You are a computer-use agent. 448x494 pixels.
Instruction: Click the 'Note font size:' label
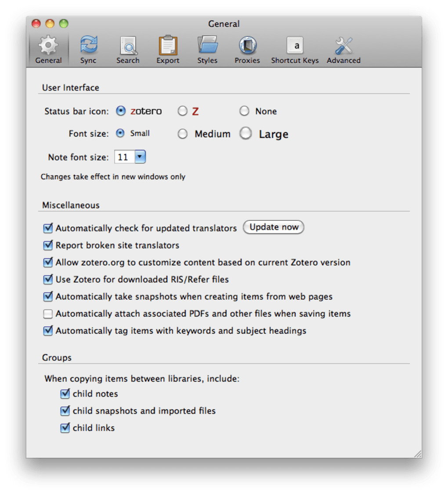pyautogui.click(x=79, y=157)
